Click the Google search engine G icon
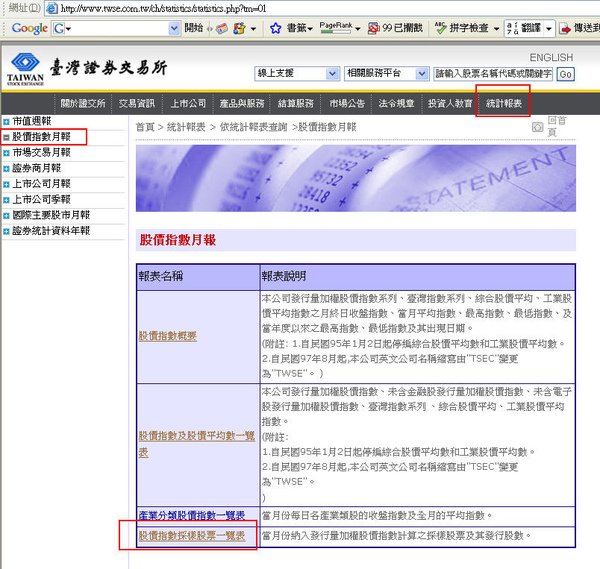The width and height of the screenshot is (600, 569). pyautogui.click(x=59, y=28)
